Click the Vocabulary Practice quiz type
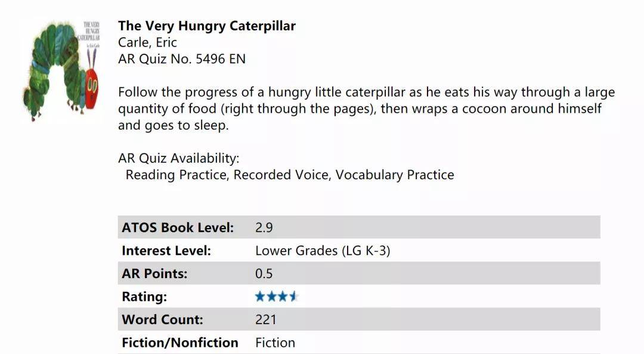 click(394, 175)
